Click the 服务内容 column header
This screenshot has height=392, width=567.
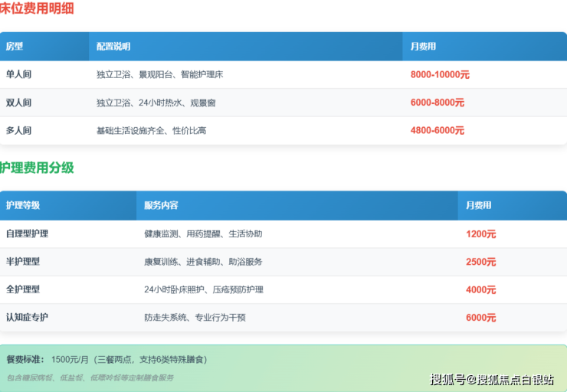click(x=161, y=206)
